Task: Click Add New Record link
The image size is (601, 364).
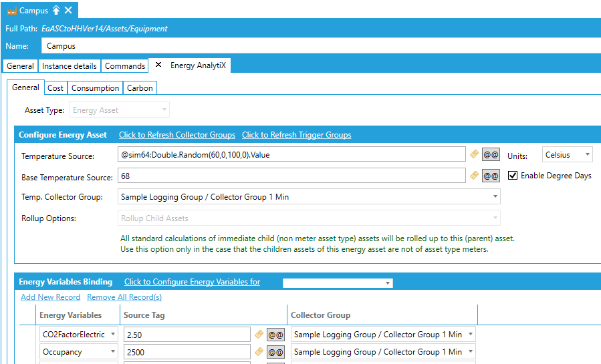Action: point(50,297)
